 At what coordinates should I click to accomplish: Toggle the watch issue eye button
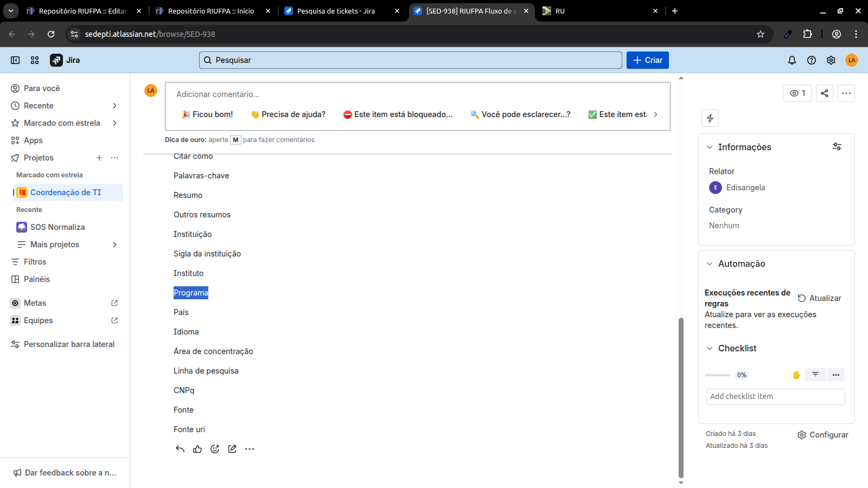[797, 93]
